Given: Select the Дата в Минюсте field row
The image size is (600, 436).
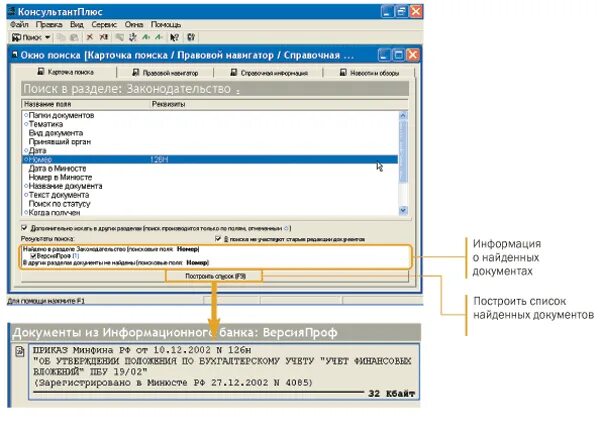Looking at the screenshot, I should coord(210,168).
